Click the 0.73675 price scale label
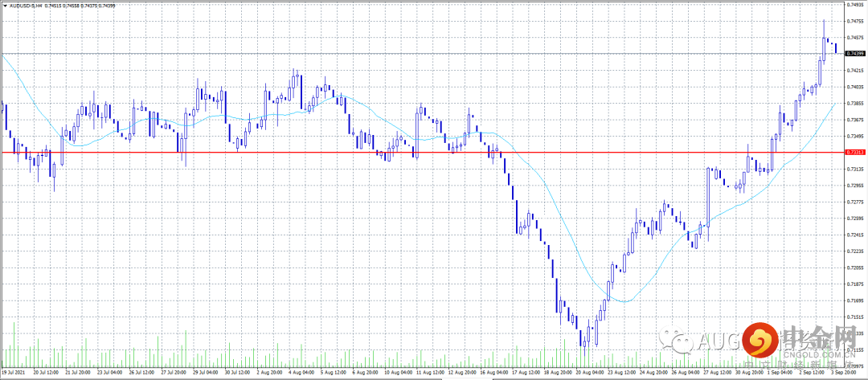Viewport: 868px width, 380px height. 855,120
